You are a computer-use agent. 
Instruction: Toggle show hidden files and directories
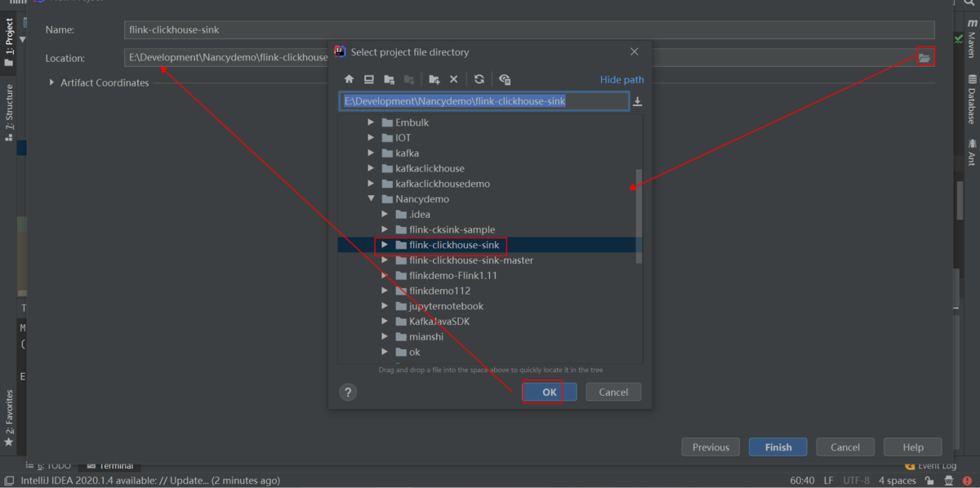click(x=505, y=79)
